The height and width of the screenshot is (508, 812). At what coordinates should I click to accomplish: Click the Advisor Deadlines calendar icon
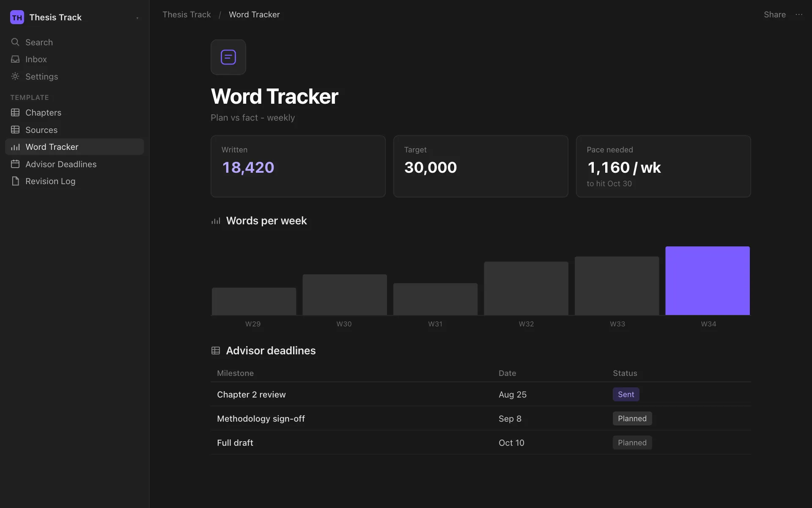[x=15, y=164]
